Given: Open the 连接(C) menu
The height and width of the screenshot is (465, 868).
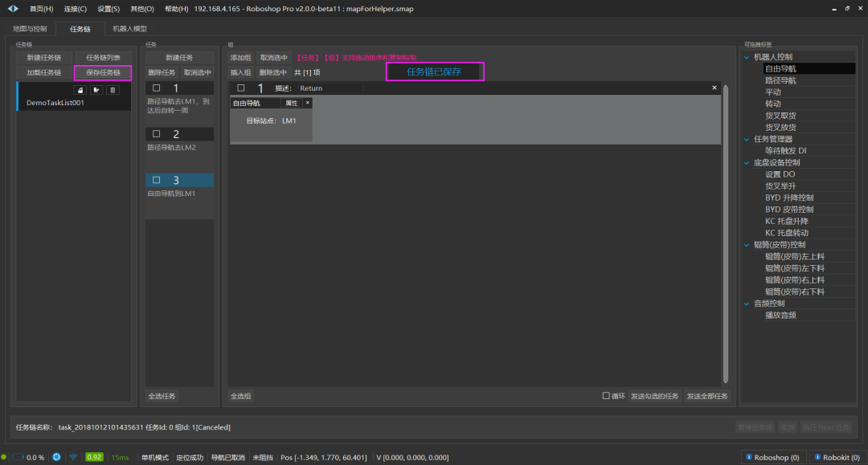Looking at the screenshot, I should coord(76,9).
